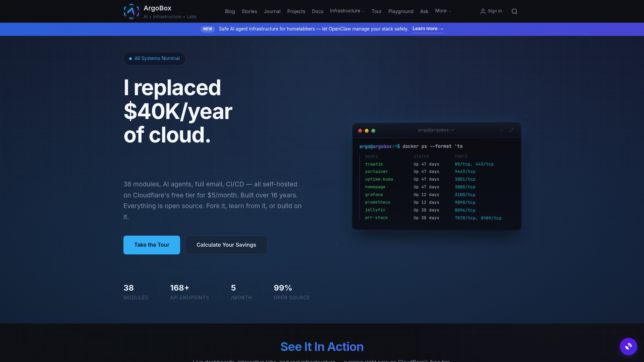Click the red dot on terminal window
Screen dimensions: 644x362
click(360, 131)
